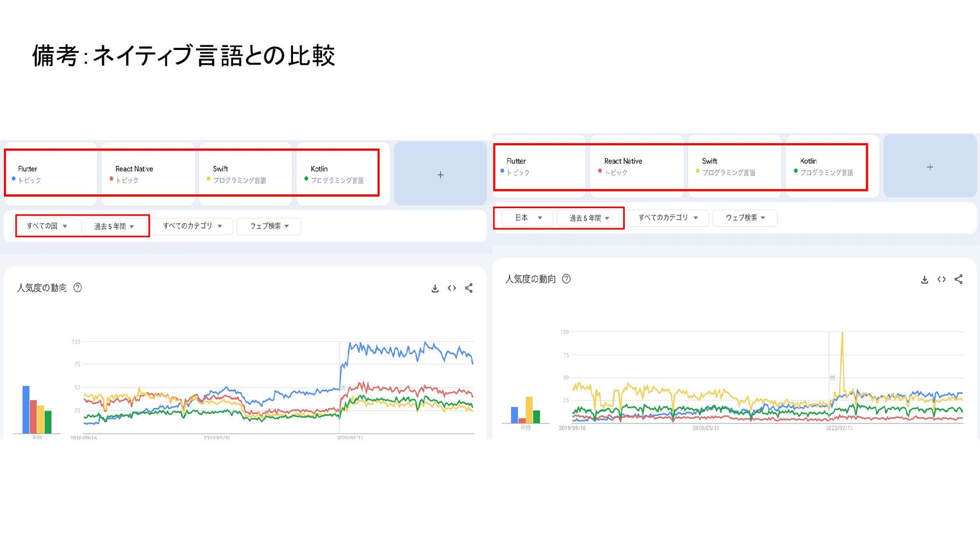980x551 pixels.
Task: Share the right popularity chart
Action: pos(959,280)
